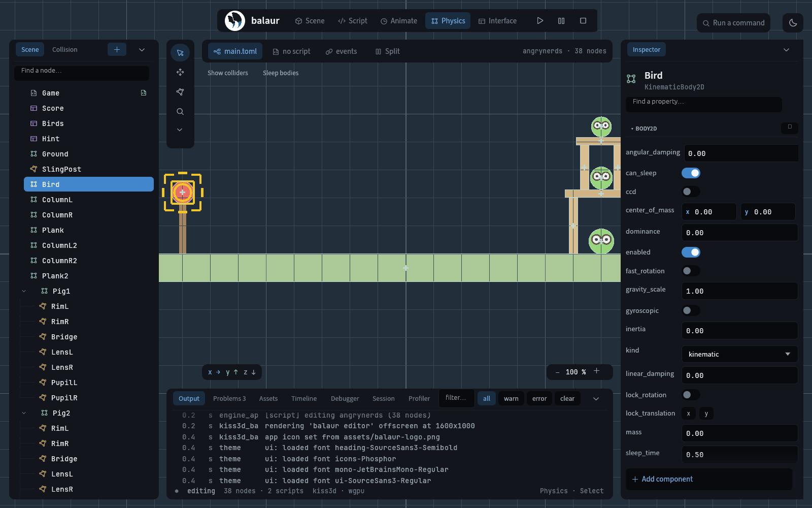Zoom out with minus button
Viewport: 812px width, 508px height.
(x=558, y=372)
